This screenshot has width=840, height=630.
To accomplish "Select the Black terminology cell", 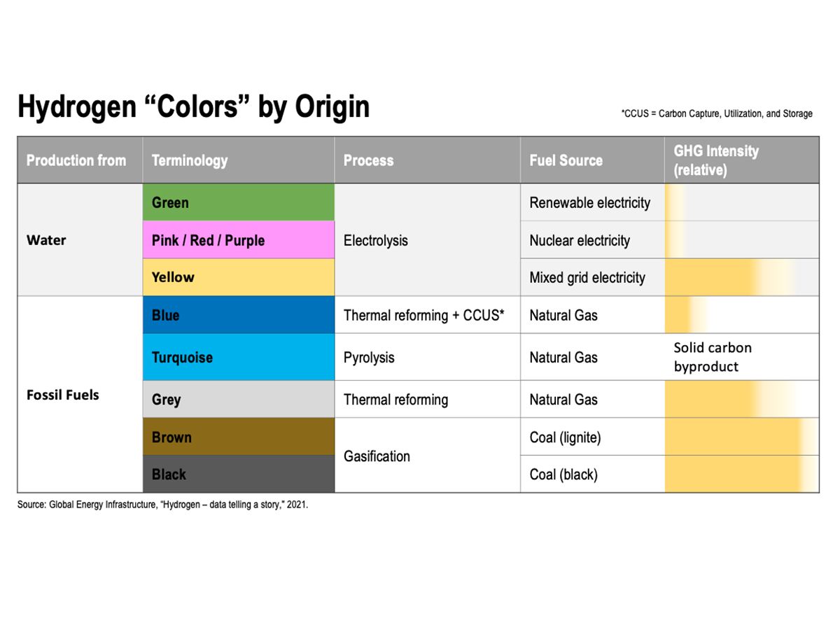I will tap(238, 474).
